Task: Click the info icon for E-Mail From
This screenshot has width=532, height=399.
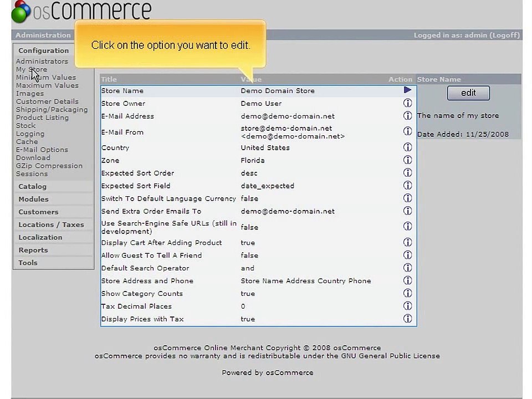Action: tap(407, 131)
